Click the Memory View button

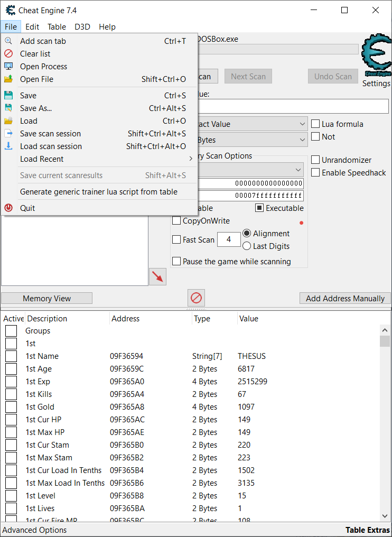click(x=46, y=299)
